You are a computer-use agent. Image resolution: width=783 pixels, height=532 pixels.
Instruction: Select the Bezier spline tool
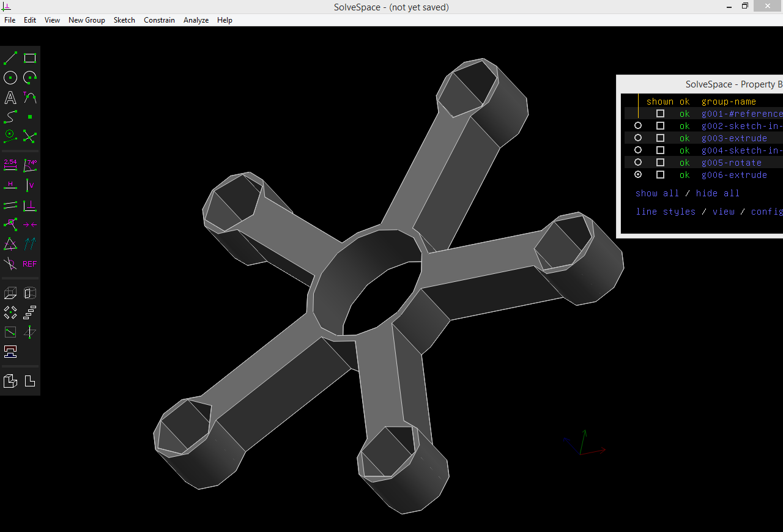point(10,116)
